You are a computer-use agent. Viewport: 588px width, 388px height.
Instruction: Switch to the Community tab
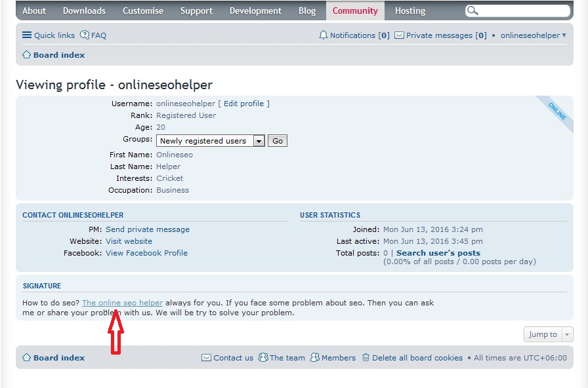click(x=354, y=10)
